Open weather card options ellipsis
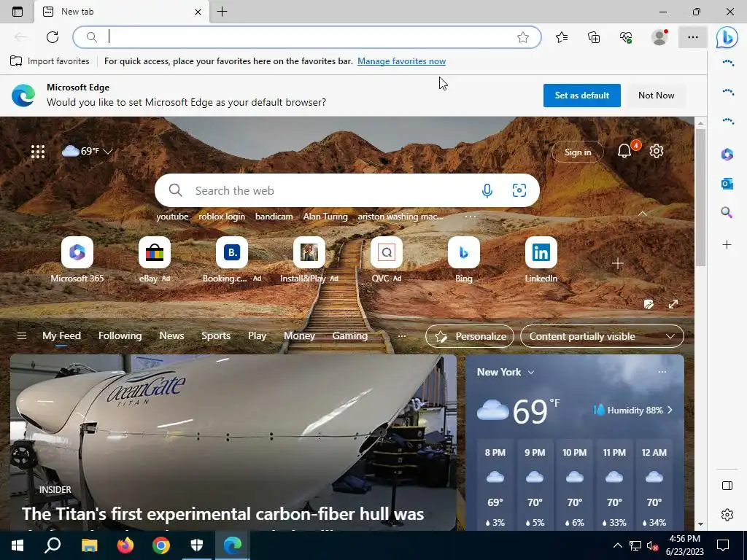 coord(662,372)
